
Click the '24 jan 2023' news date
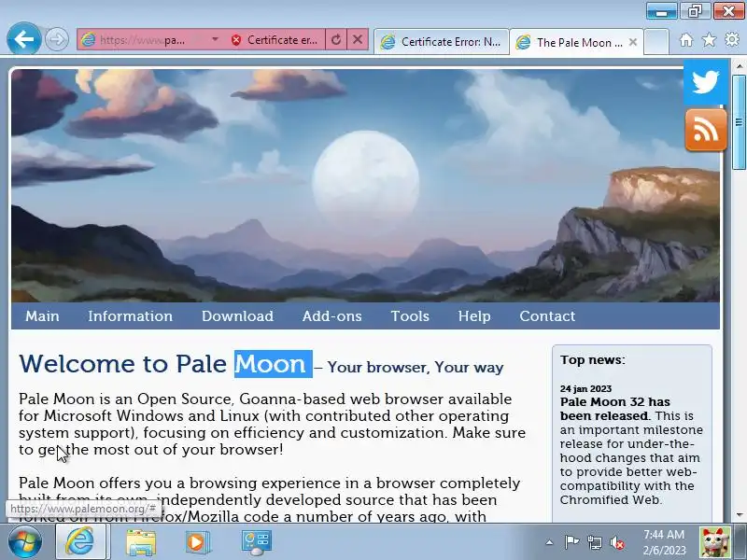pos(585,388)
